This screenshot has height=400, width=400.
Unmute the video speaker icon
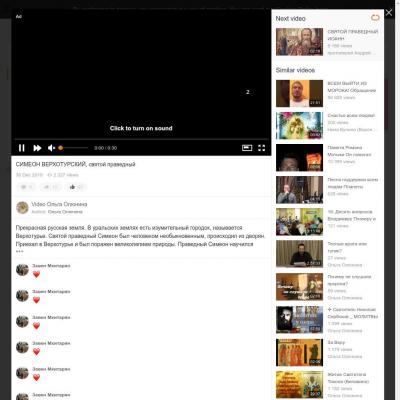[x=51, y=148]
